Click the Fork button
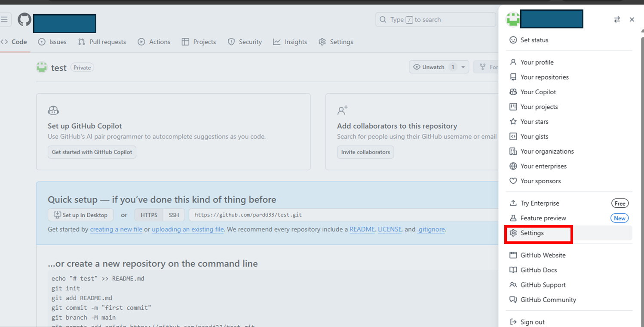The width and height of the screenshot is (644, 327). pyautogui.click(x=486, y=67)
